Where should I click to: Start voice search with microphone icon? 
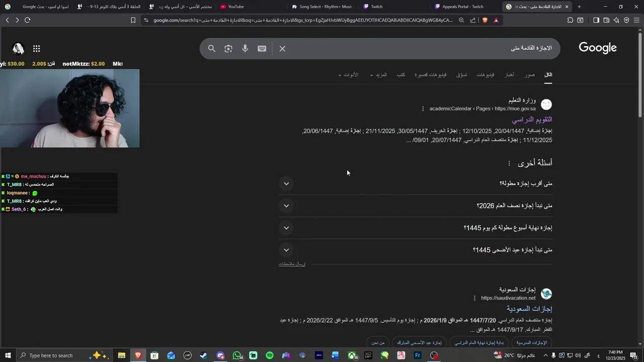click(245, 49)
